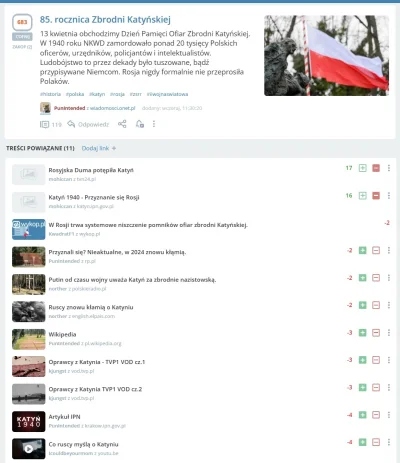Open the #polska tag
Image resolution: width=400 pixels, height=463 pixels.
coord(75,94)
